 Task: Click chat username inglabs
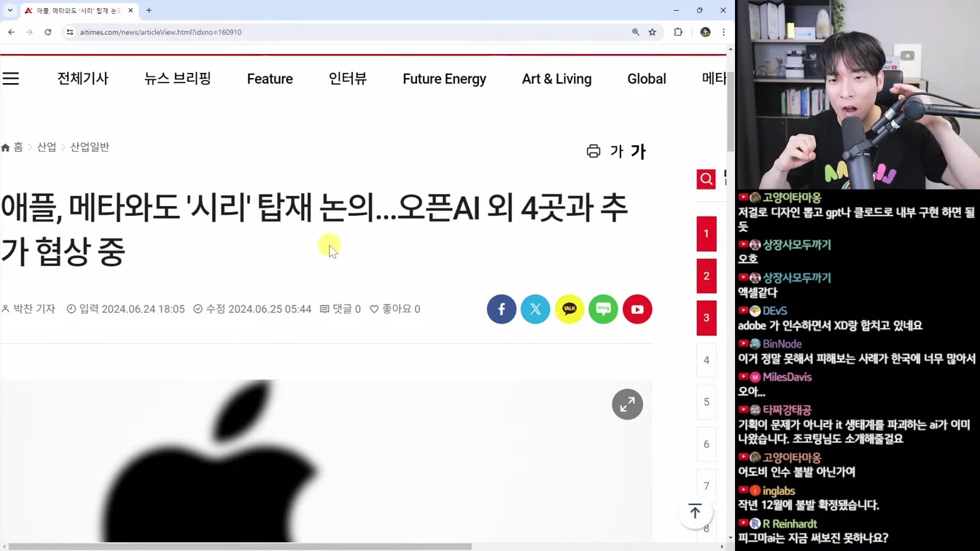point(779,491)
